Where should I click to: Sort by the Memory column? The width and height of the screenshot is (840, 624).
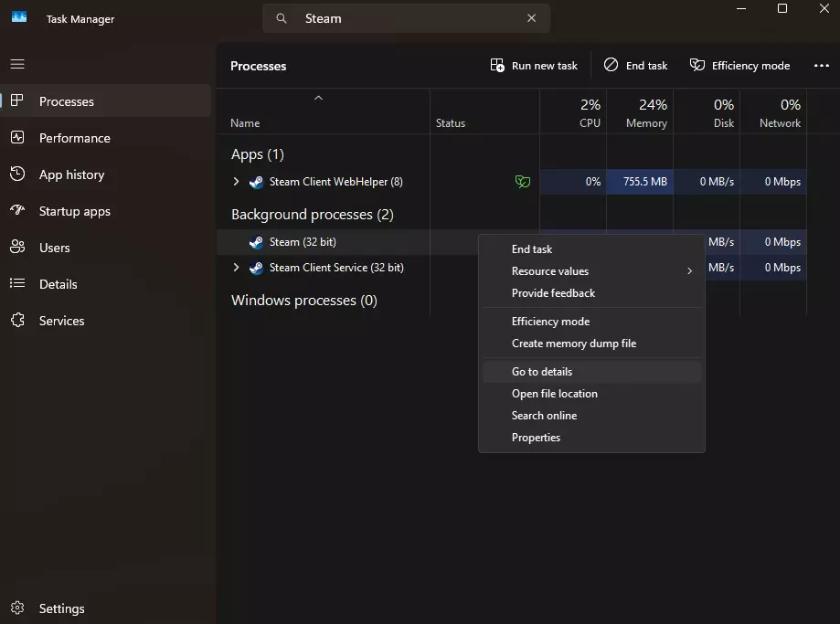coord(640,112)
